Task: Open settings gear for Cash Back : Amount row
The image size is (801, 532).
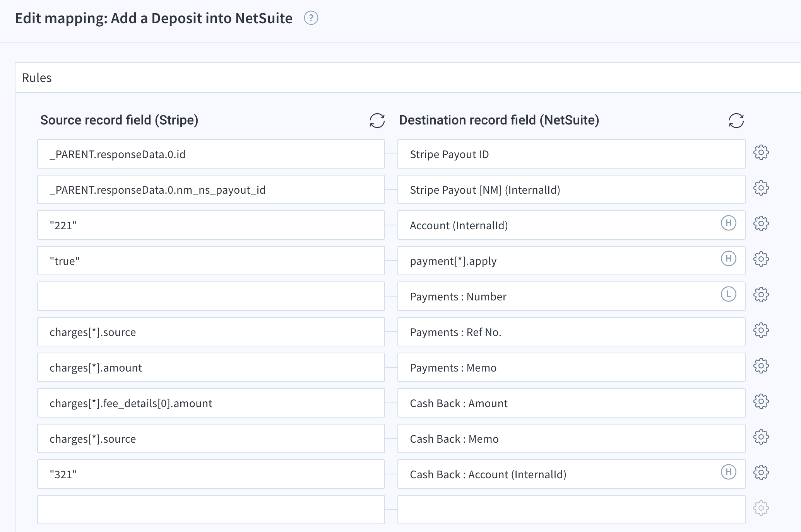Action: click(761, 402)
